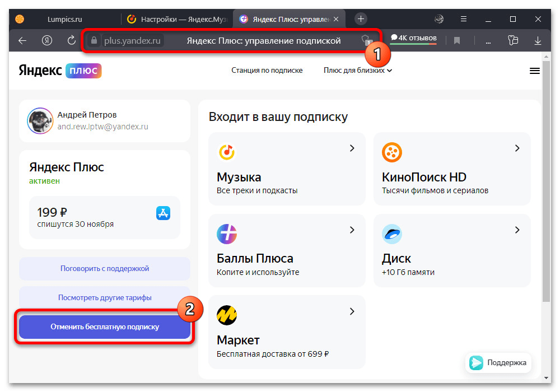560x392 pixels.
Task: Click 'Посмотреть другие тарифы' button
Action: (105, 297)
